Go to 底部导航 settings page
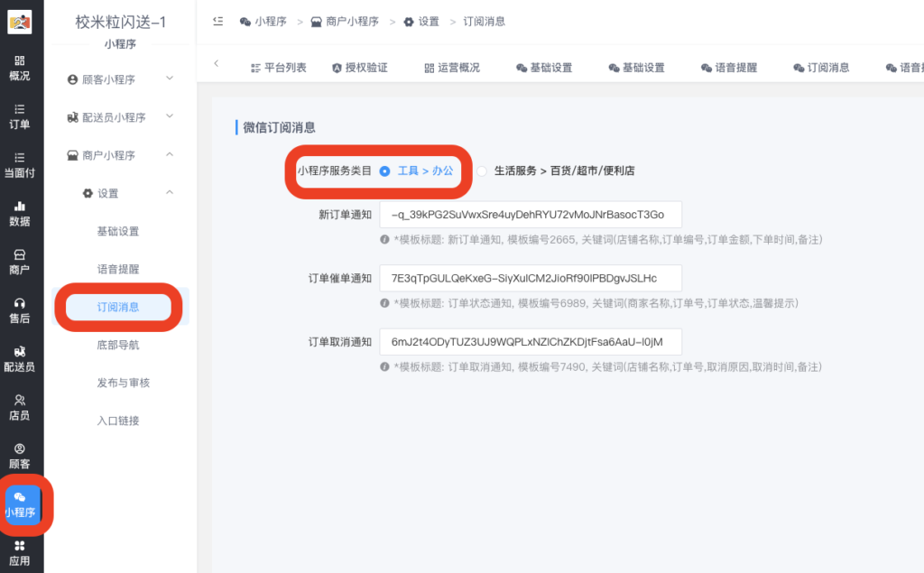The image size is (924, 573). (x=118, y=345)
